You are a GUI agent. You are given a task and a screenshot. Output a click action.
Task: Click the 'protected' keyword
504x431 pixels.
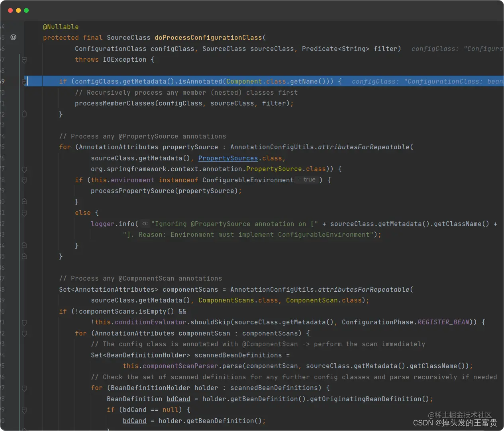[x=61, y=37]
